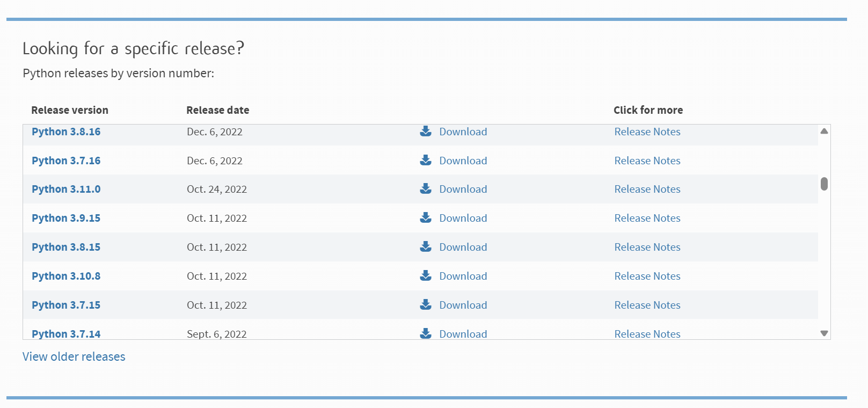The image size is (868, 408).
Task: Click scrollbar up arrow in releases list
Action: tap(824, 131)
